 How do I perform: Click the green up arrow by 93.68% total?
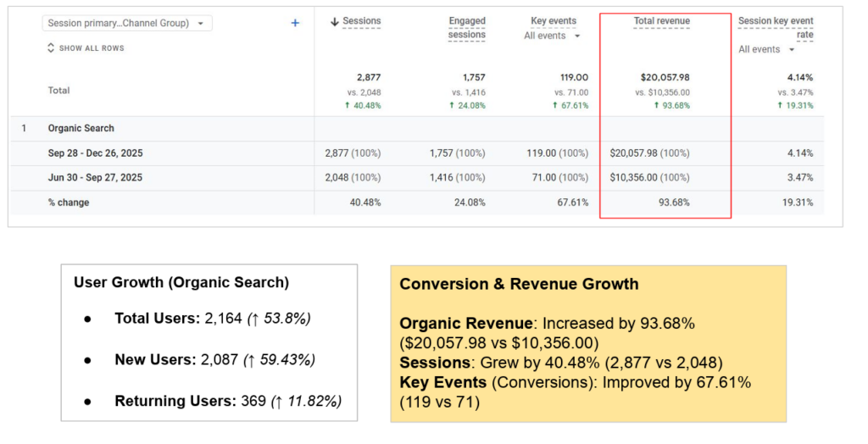655,106
